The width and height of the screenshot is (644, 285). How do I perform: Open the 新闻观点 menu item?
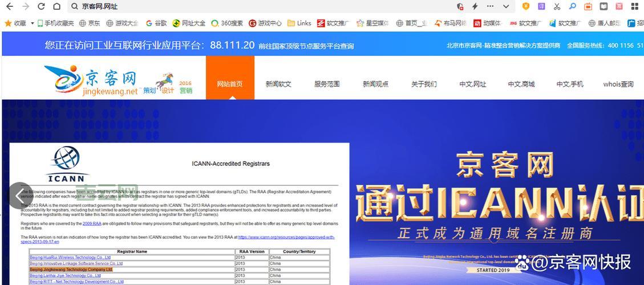375,84
